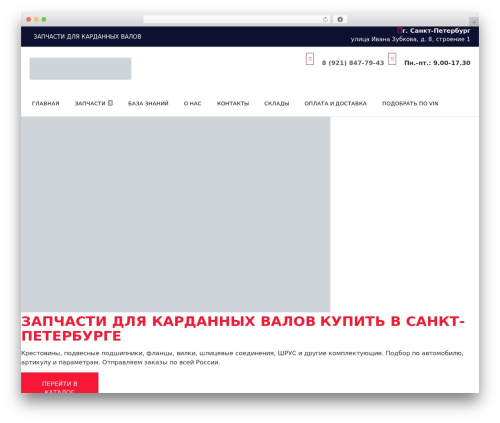
Task: Open the Главная menu item
Action: [45, 103]
